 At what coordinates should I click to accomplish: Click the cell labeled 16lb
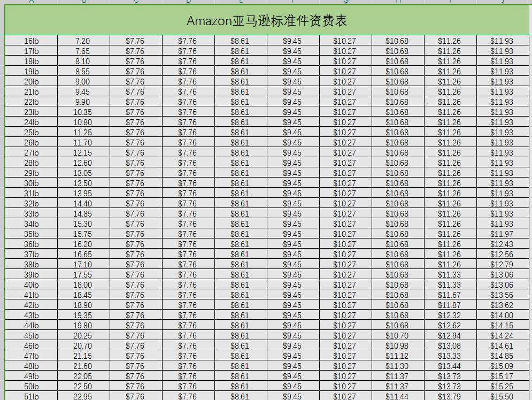click(31, 41)
